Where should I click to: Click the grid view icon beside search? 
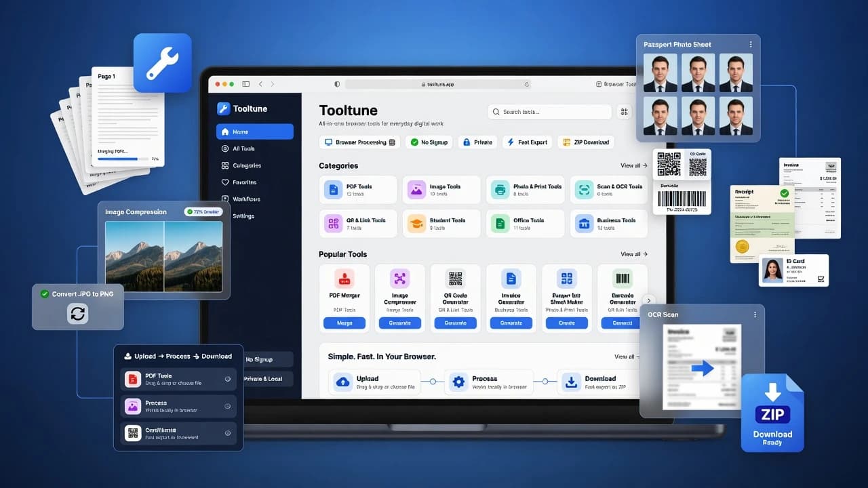(624, 112)
